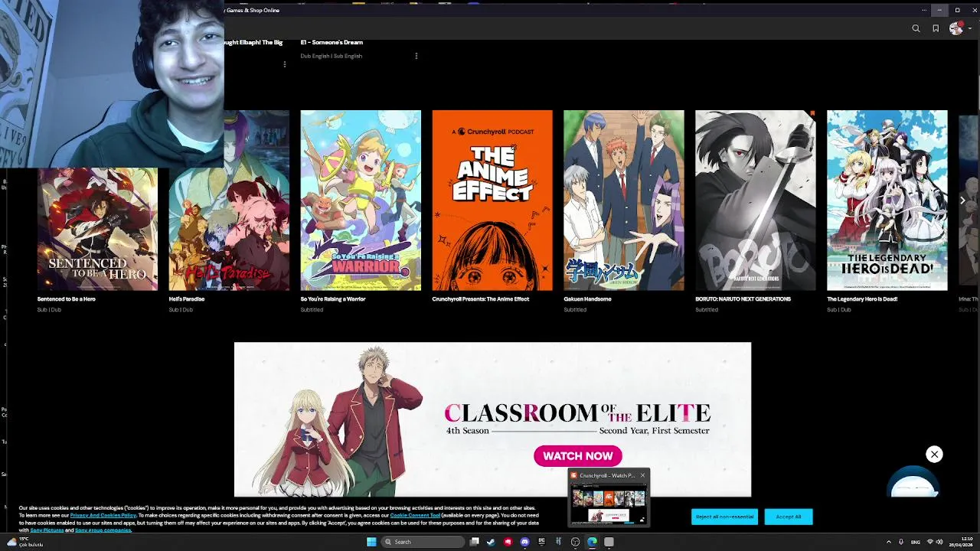Open 'The Legendary Hero Is Dead!' poster
This screenshot has height=551, width=980.
[887, 201]
